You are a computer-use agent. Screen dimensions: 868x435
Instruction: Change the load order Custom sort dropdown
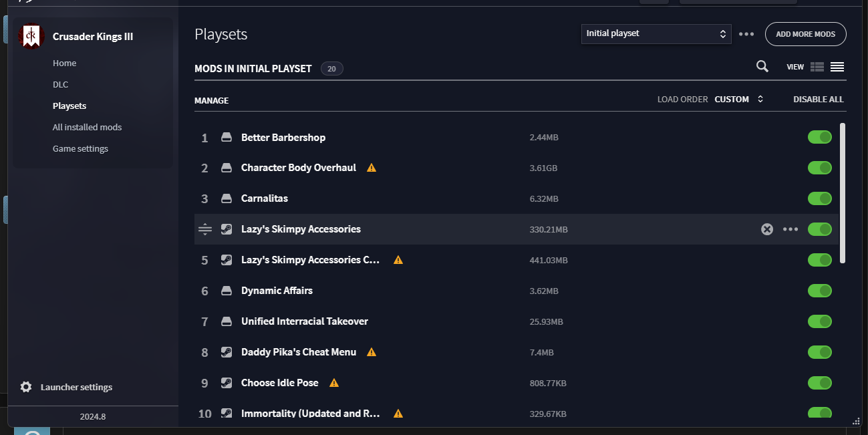739,100
